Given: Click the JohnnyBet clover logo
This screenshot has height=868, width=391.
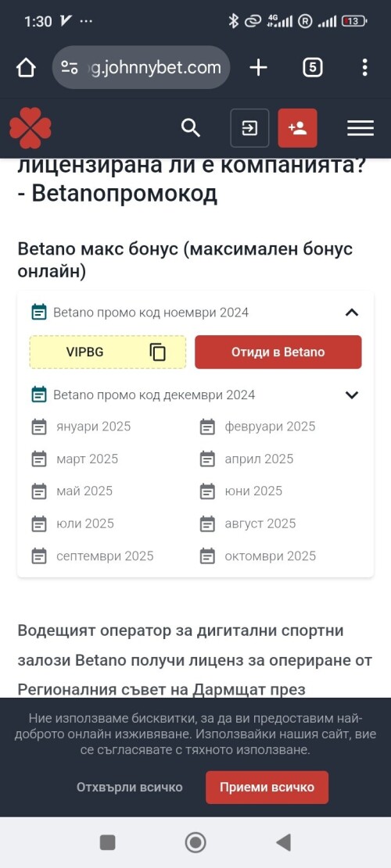Looking at the screenshot, I should [x=30, y=128].
